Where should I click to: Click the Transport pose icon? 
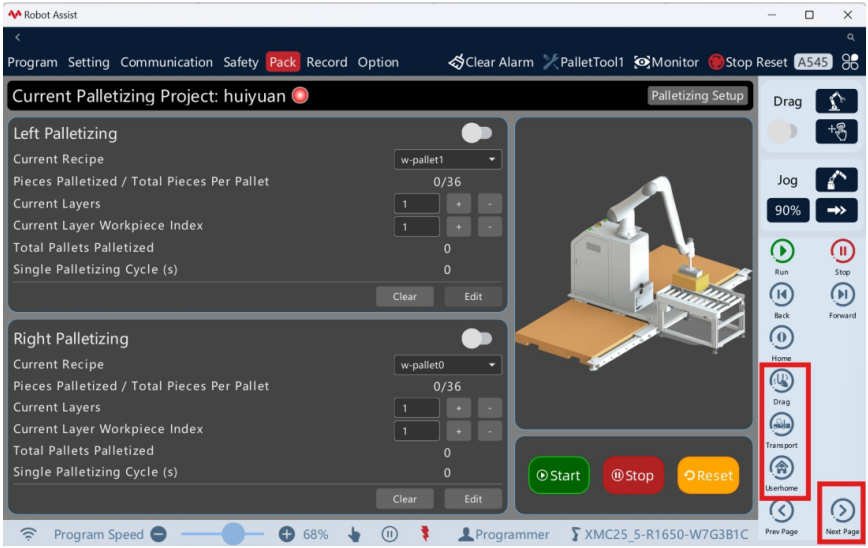[782, 425]
